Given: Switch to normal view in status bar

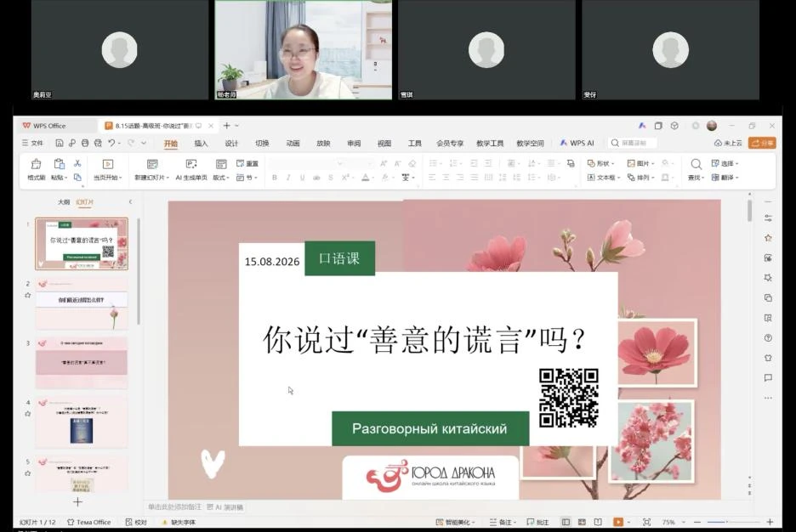Looking at the screenshot, I should [566, 522].
